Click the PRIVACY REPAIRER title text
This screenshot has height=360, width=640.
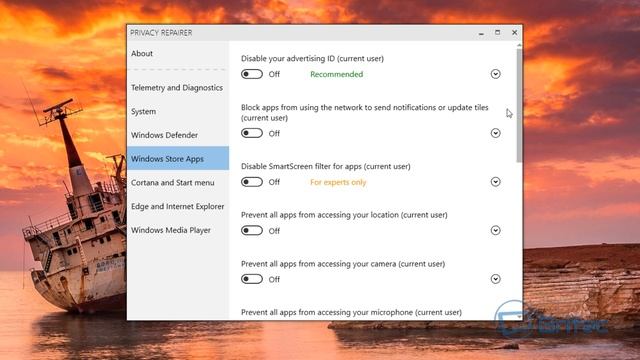point(161,33)
